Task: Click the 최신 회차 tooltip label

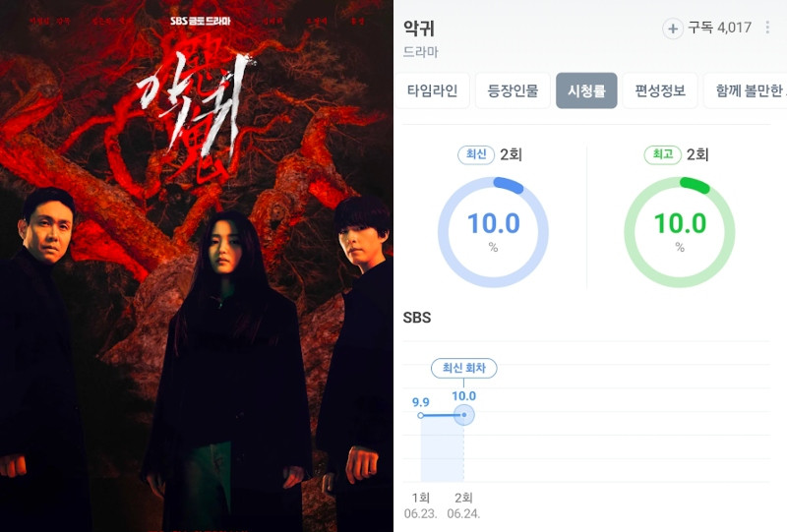Action: click(x=463, y=368)
